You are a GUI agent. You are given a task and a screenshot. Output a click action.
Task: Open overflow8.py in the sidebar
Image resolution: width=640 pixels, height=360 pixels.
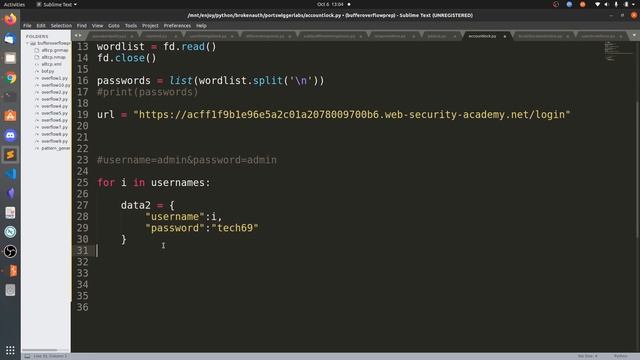tap(54, 134)
